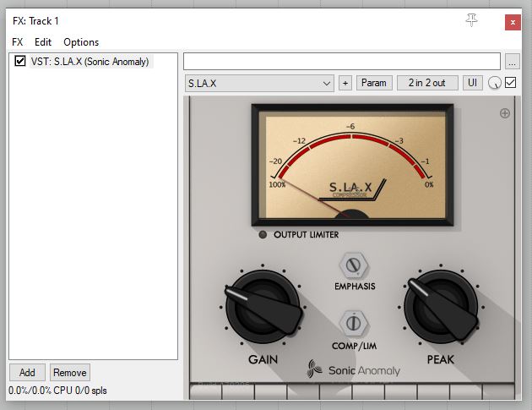Expand the S.LA.X preset dropdown

(x=259, y=83)
